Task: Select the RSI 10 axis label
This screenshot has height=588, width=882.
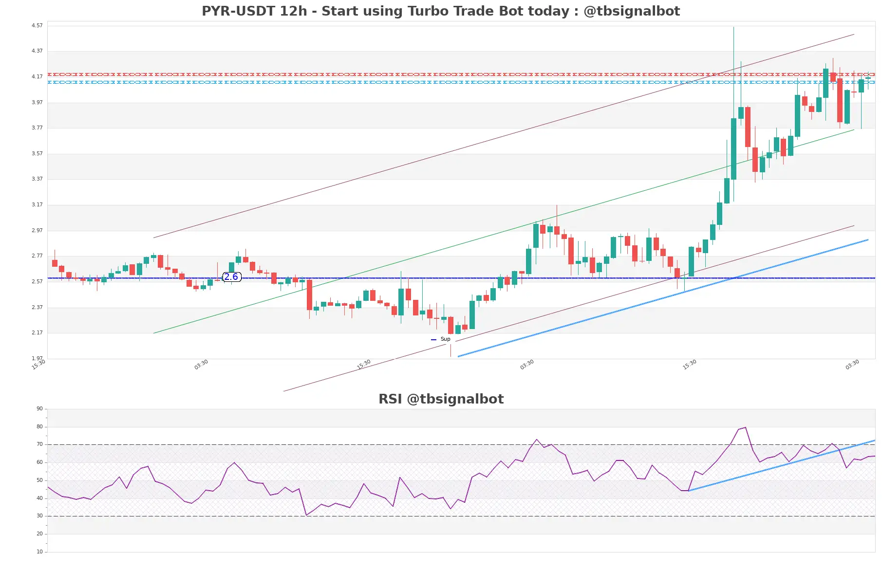Action: 39,552
